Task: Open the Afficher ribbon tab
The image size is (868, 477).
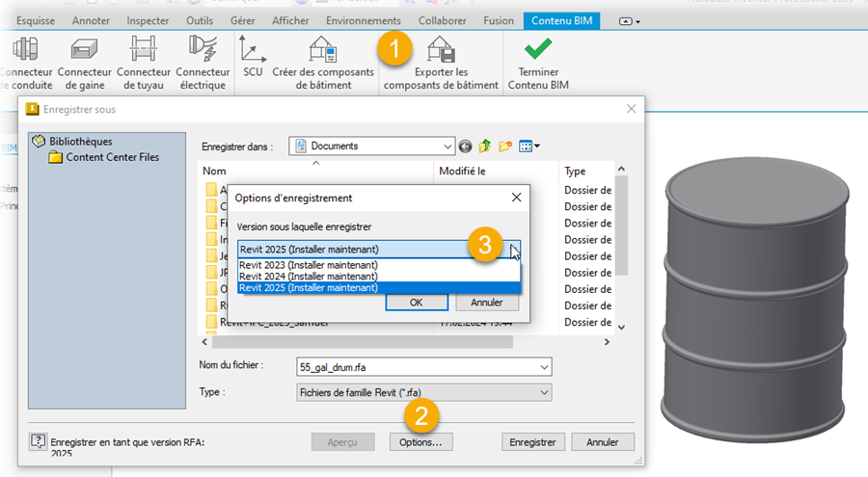Action: point(290,21)
